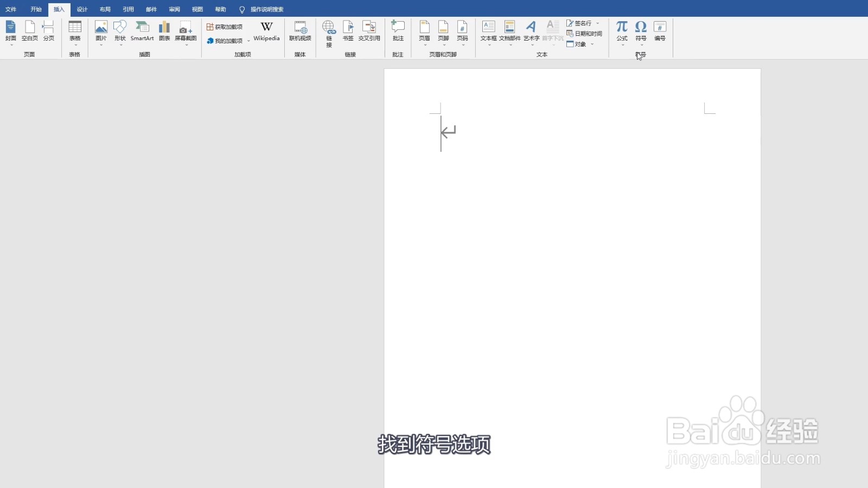The image size is (868, 488).
Task: Click at the first paragraph mark in the document
Action: 448,132
